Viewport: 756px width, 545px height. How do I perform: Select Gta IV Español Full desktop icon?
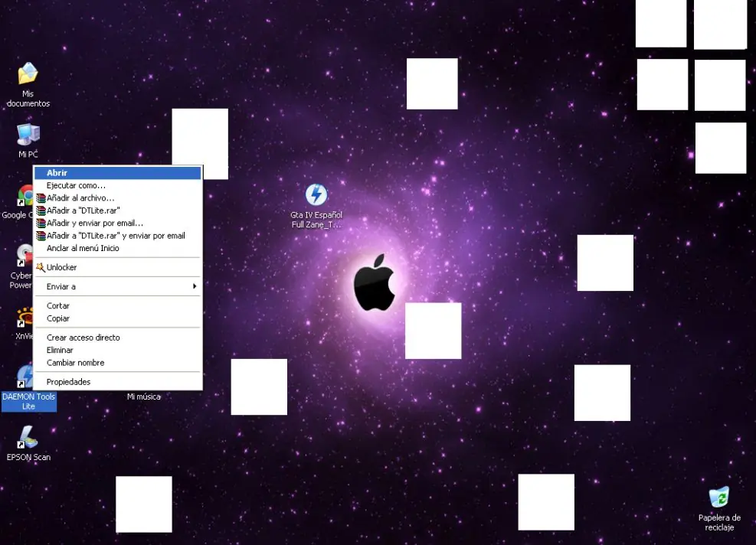coord(316,194)
